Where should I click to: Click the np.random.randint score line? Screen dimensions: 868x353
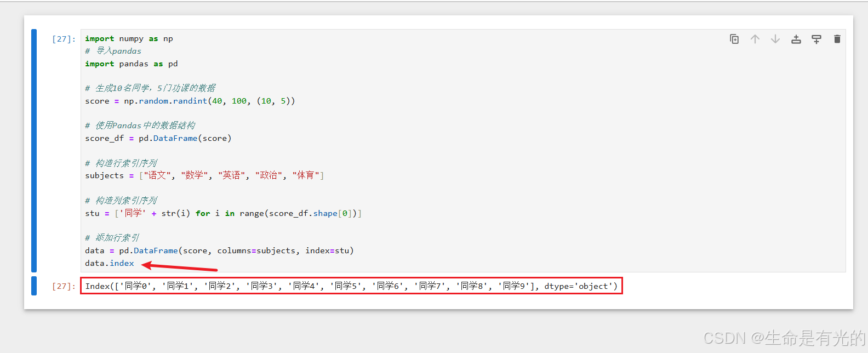click(x=190, y=101)
